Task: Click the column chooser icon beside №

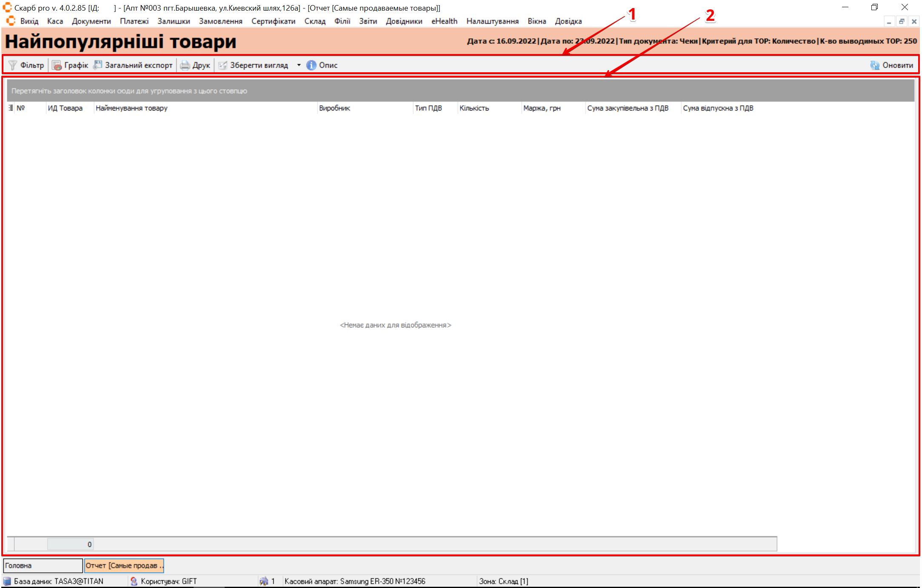Action: pyautogui.click(x=11, y=108)
